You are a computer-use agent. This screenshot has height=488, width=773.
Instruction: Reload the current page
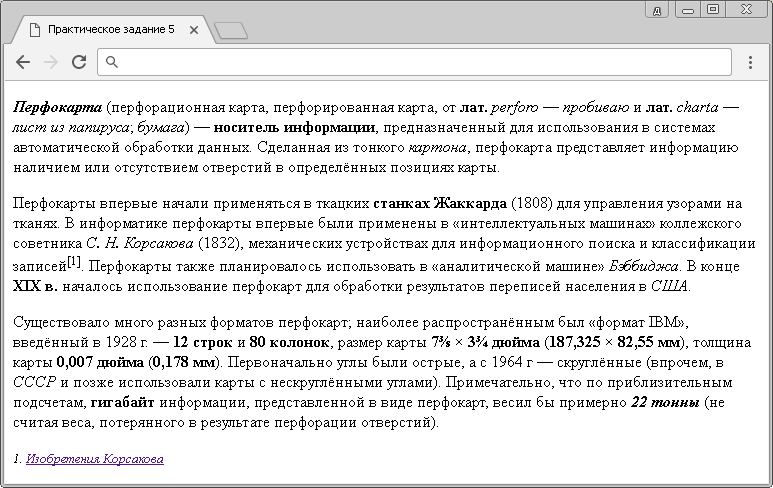coord(78,62)
